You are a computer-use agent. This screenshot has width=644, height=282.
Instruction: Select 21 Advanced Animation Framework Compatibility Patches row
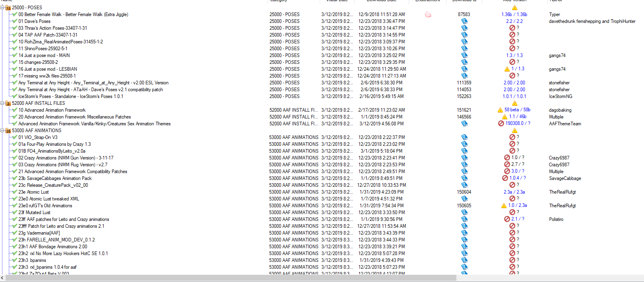pos(73,172)
